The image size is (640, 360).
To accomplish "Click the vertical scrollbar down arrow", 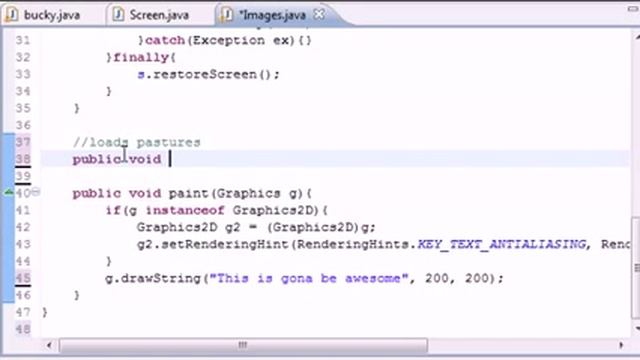I will tap(637, 328).
